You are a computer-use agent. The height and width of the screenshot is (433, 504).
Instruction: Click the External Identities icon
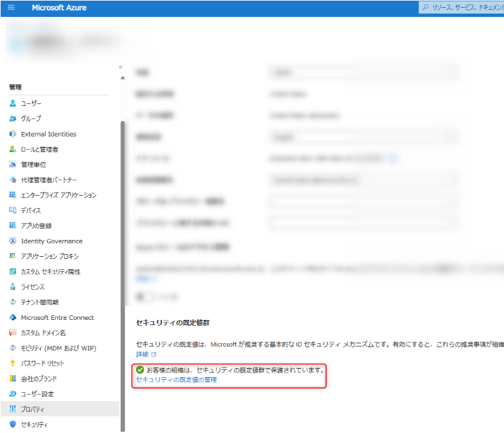click(x=13, y=134)
